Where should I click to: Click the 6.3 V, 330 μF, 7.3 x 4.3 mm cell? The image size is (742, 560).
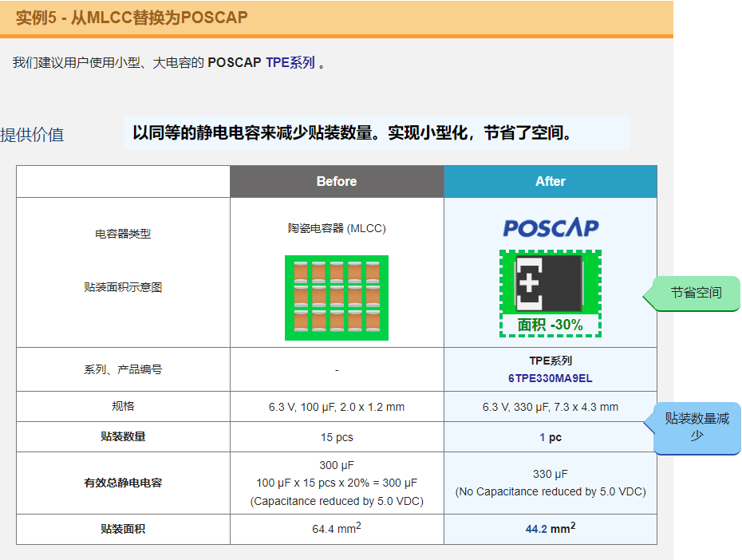[551, 407]
